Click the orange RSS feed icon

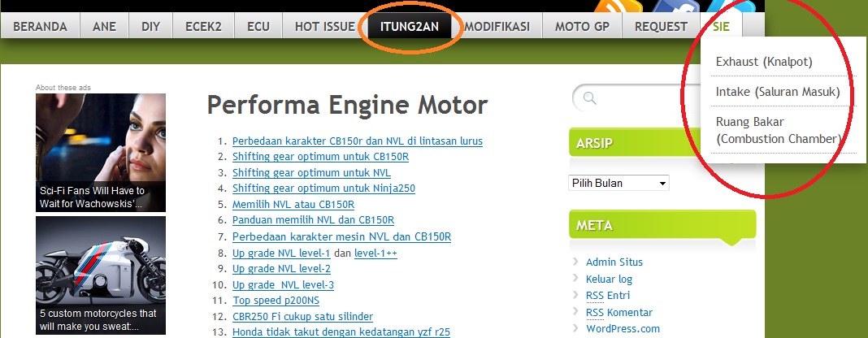pyautogui.click(x=617, y=7)
